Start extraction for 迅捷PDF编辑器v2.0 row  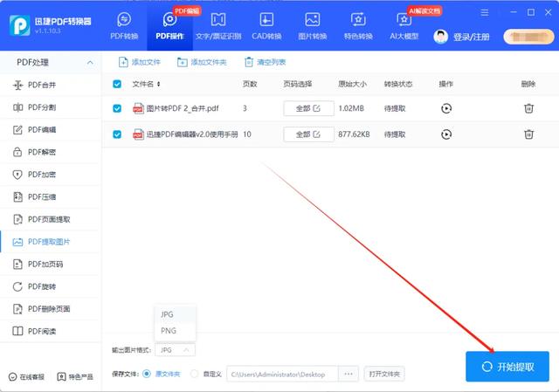(x=446, y=134)
